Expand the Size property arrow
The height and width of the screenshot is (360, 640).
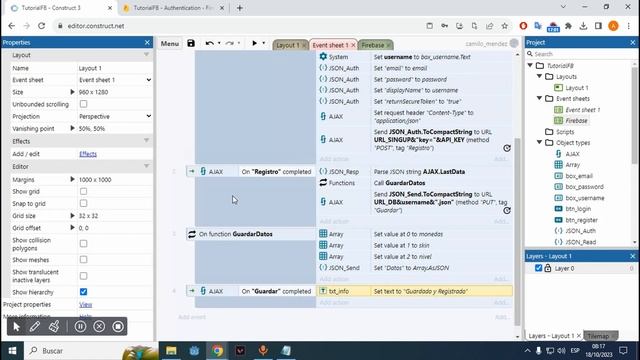[x=72, y=92]
